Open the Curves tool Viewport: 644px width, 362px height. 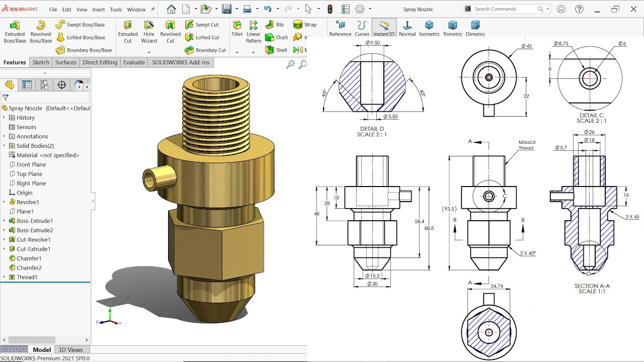pyautogui.click(x=362, y=29)
